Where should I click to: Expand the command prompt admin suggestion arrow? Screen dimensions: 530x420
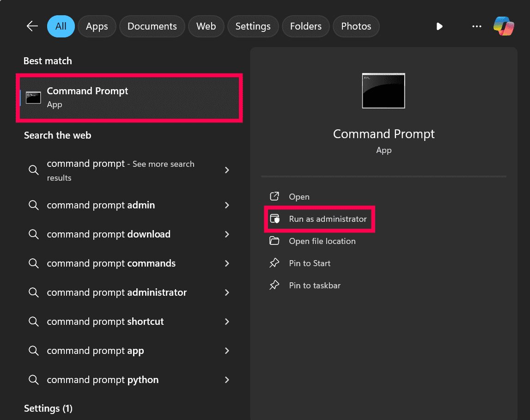[x=227, y=205]
